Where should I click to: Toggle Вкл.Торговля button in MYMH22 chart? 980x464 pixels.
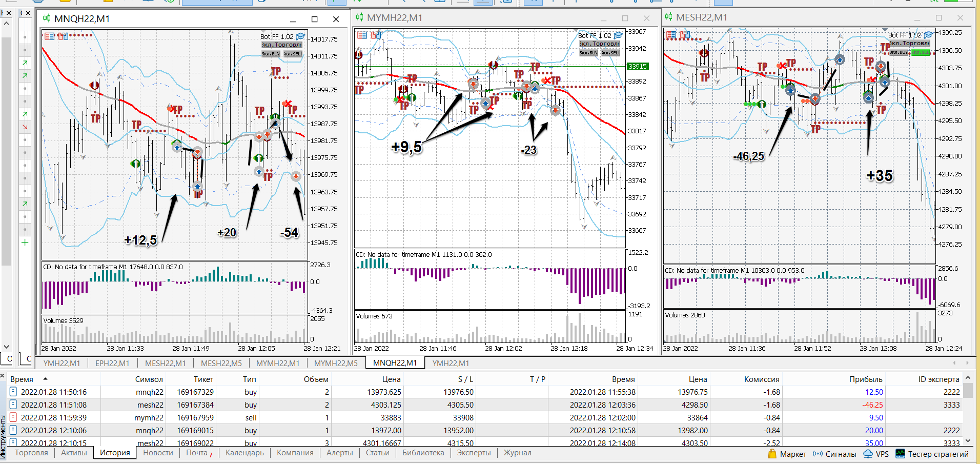click(x=600, y=44)
